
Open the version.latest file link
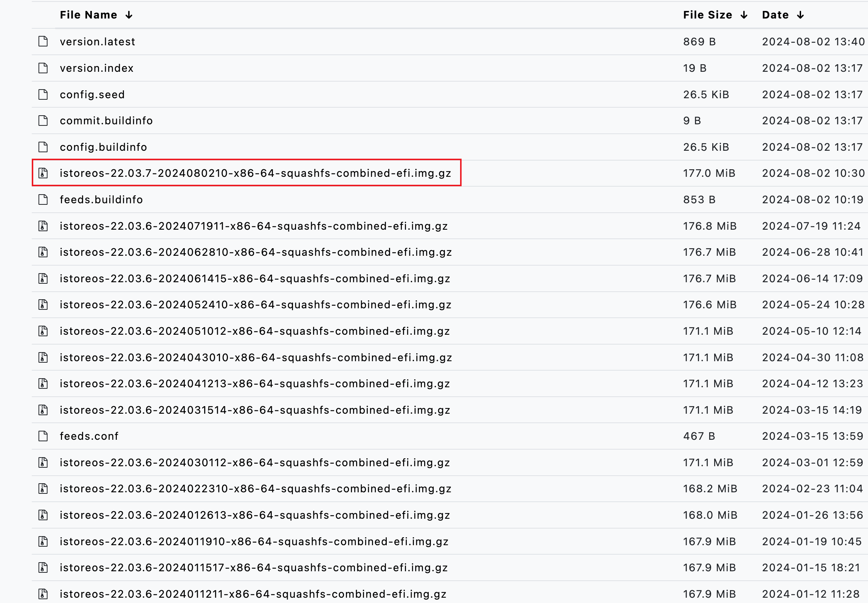tap(97, 42)
